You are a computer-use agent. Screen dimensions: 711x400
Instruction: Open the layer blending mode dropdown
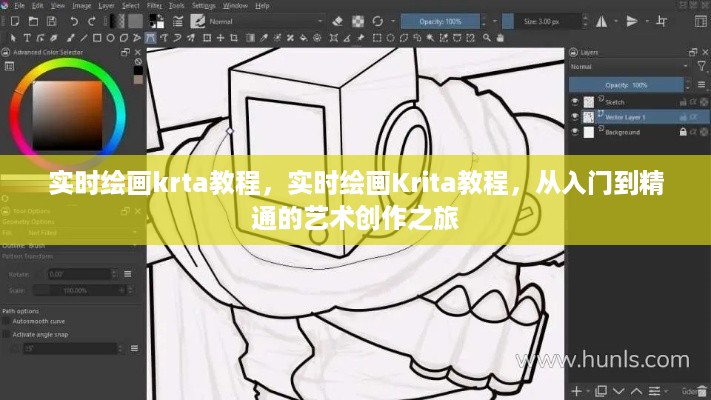pos(629,67)
